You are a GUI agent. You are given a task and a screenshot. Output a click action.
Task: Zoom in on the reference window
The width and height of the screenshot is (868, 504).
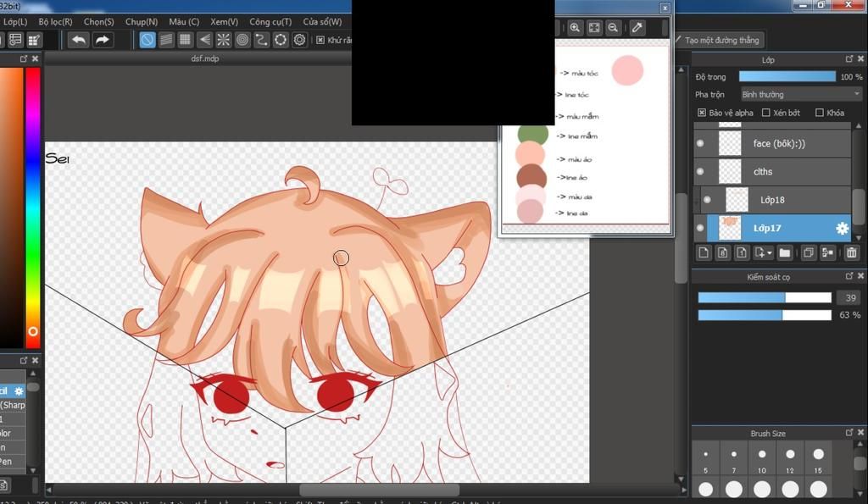(x=576, y=28)
